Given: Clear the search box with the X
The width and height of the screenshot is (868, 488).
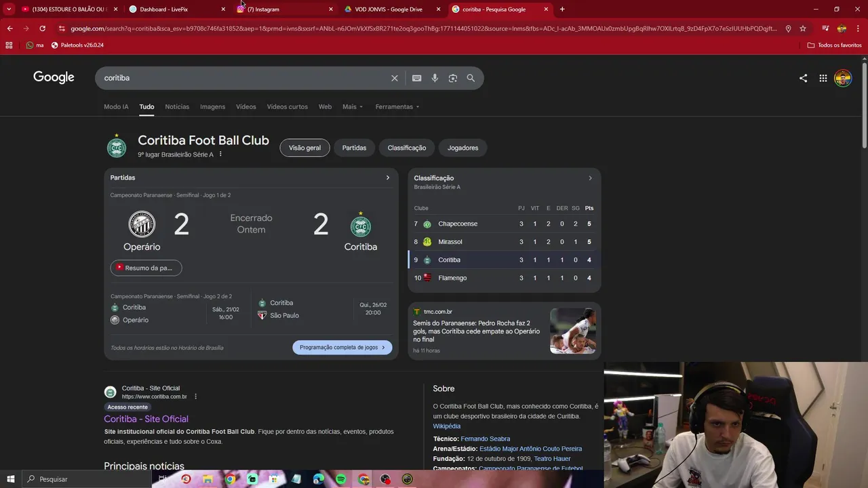Looking at the screenshot, I should point(395,78).
